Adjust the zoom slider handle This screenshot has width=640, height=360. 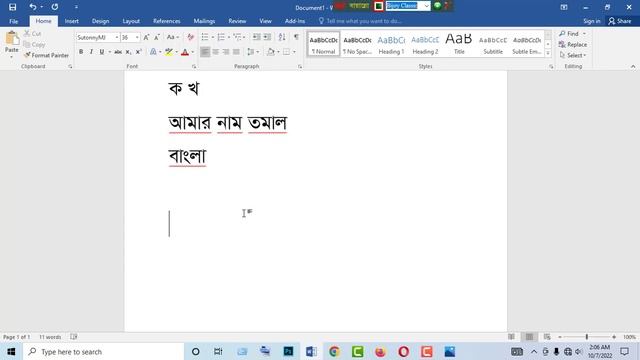tap(587, 337)
